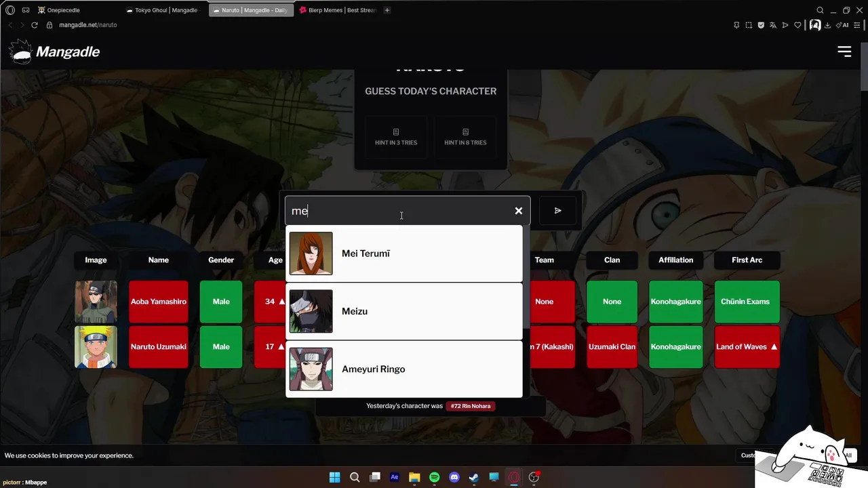
Task: Click the Clan column header
Action: [612, 260]
